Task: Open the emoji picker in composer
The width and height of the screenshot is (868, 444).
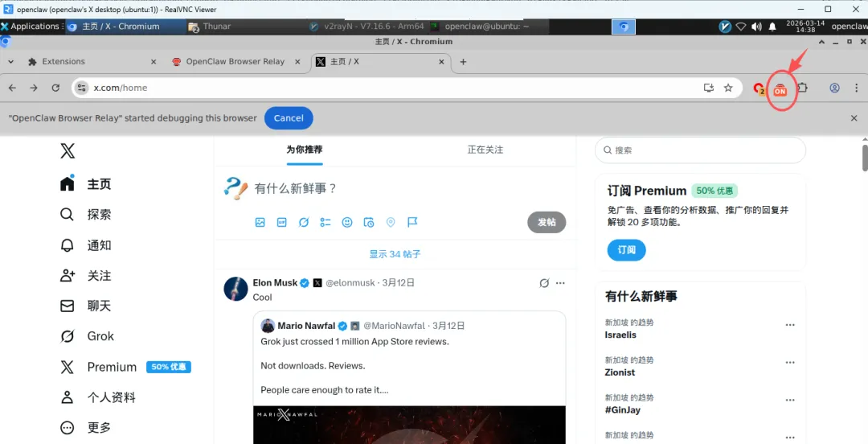Action: [x=347, y=222]
